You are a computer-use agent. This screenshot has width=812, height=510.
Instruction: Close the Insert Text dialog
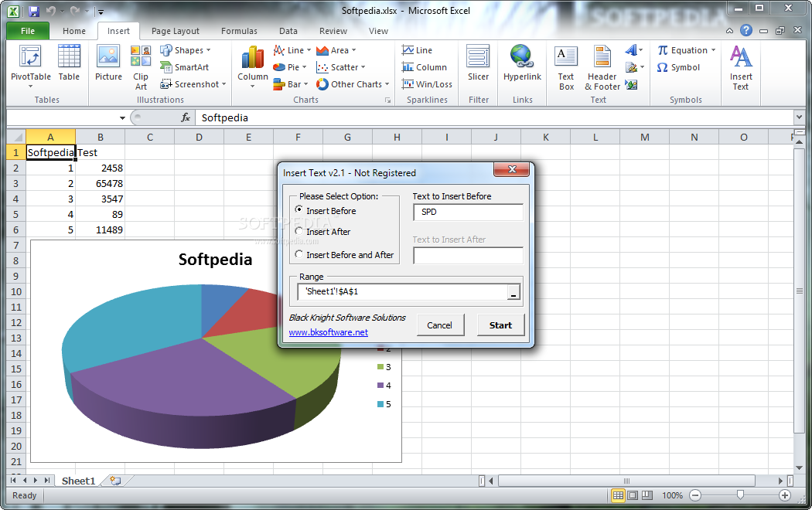click(512, 169)
